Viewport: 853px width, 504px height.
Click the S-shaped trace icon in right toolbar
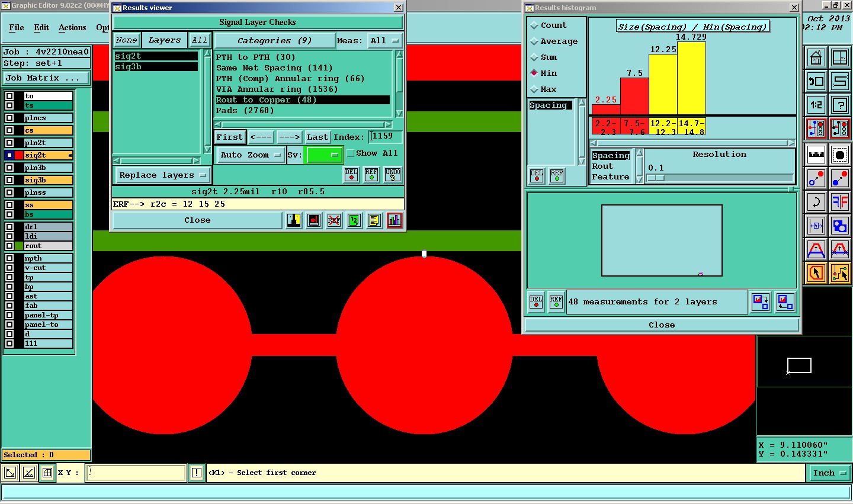click(840, 81)
